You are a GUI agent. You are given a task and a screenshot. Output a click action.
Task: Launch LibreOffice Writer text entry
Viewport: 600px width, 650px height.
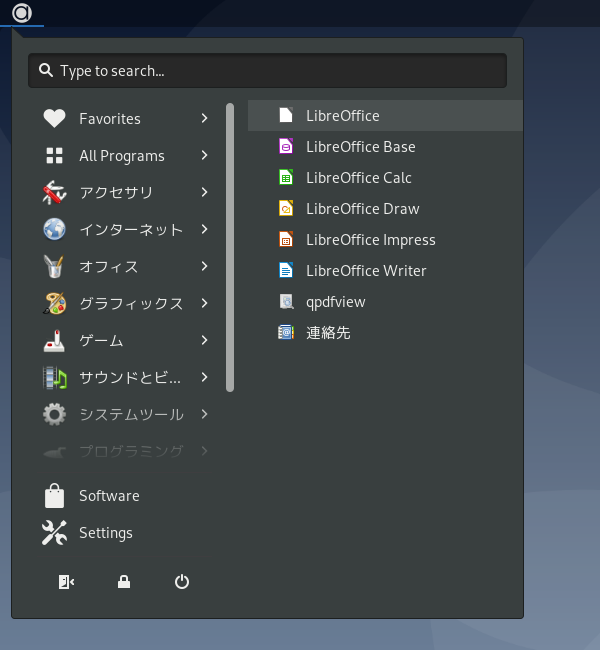click(x=366, y=271)
